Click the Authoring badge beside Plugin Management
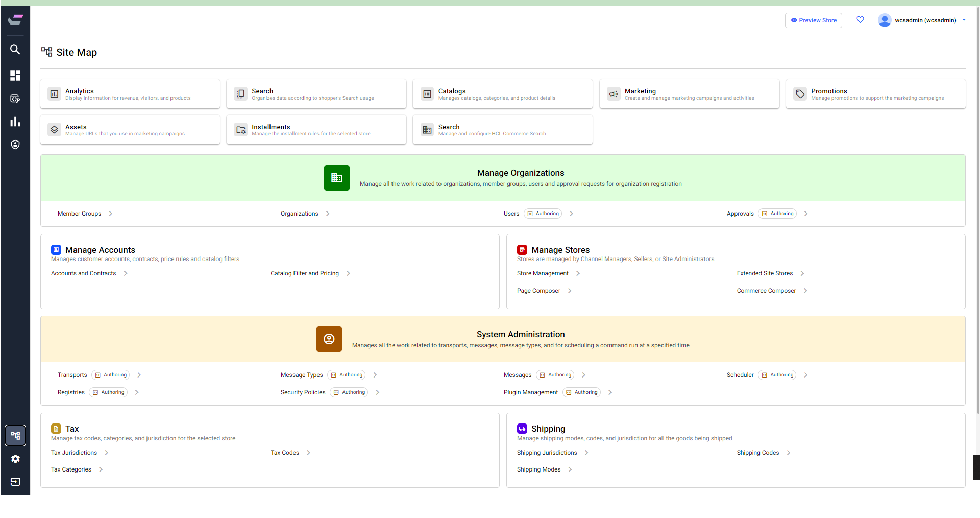Viewport: 980px width, 518px height. pos(581,392)
